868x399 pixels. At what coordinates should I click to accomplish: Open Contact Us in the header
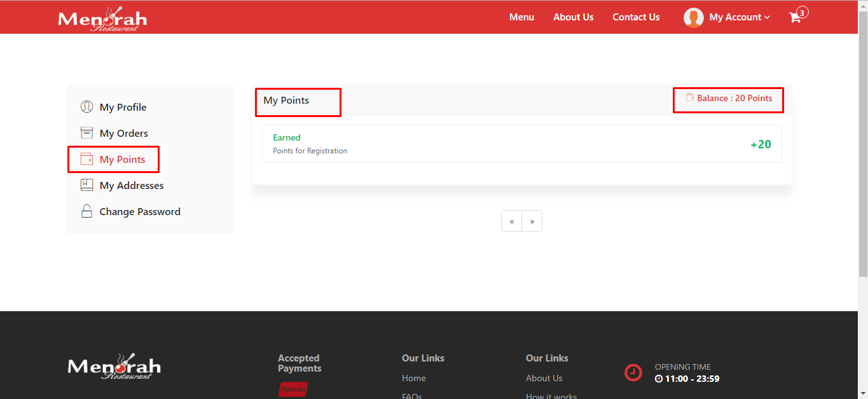click(636, 17)
